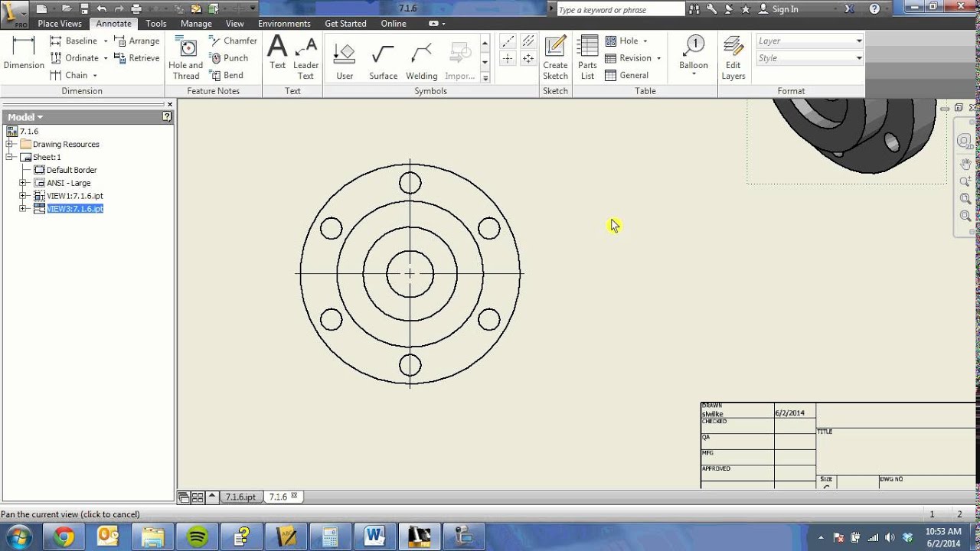
Task: Expand the VIEW3:7.1.6.ipt node
Action: [22, 208]
